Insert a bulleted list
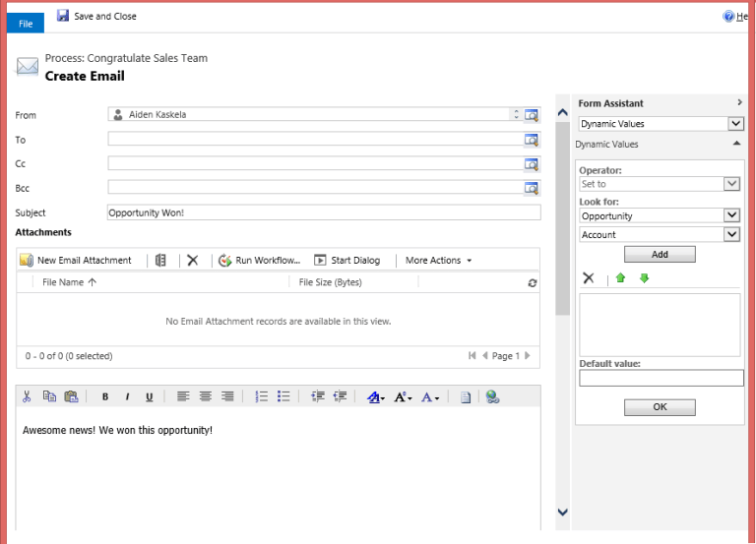The height and width of the screenshot is (544, 756). (x=283, y=396)
